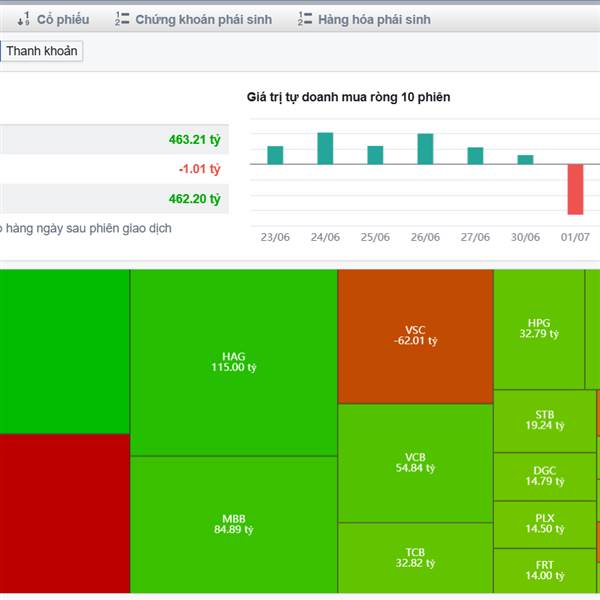Select the unlabeled bright green treemap tile
Screen dimensions: 600x600
[65, 351]
